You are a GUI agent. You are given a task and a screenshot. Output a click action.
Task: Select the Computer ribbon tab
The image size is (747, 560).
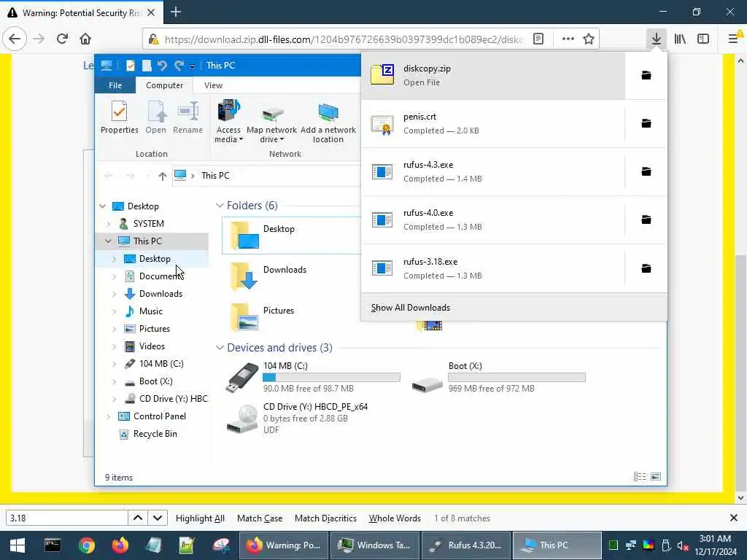(x=164, y=85)
